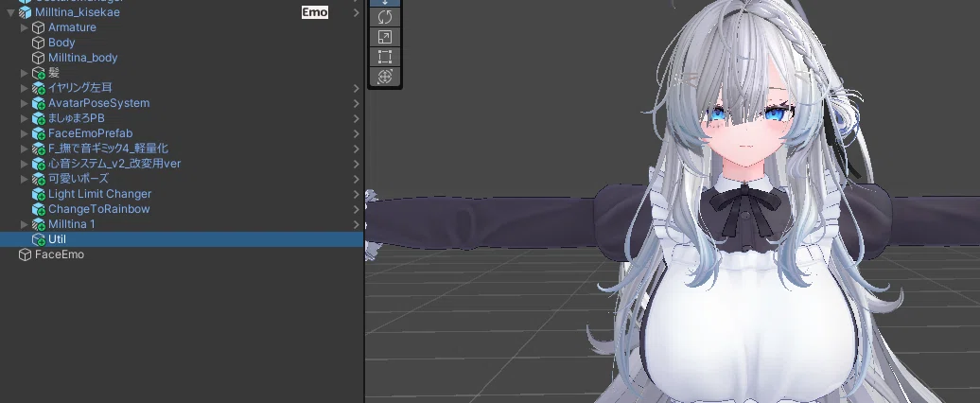Click the ましゅまろPB prefab icon
Viewport: 980px width, 403px height.
click(39, 118)
